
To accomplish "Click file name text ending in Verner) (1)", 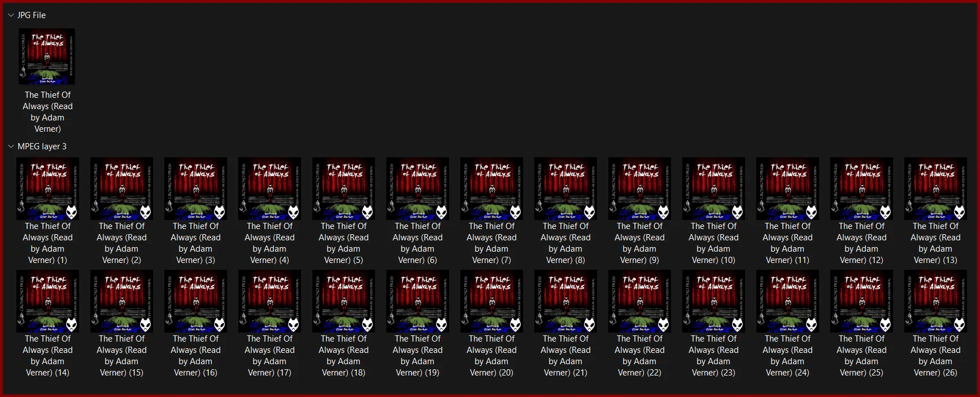I will click(x=47, y=243).
